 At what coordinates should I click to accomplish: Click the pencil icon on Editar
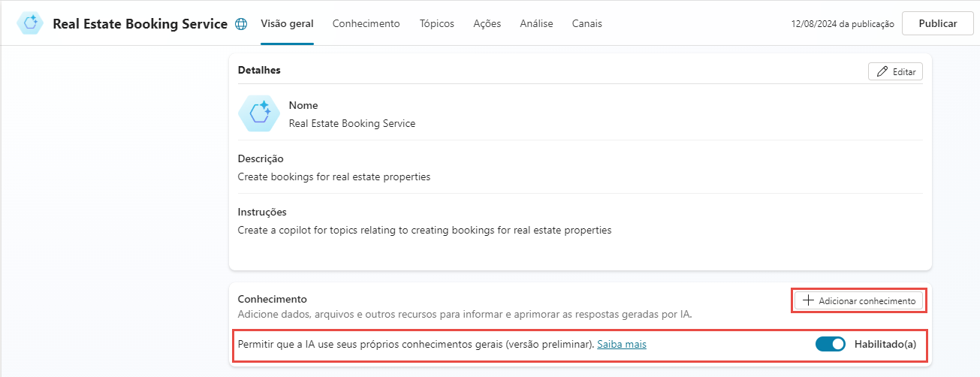[x=882, y=72]
